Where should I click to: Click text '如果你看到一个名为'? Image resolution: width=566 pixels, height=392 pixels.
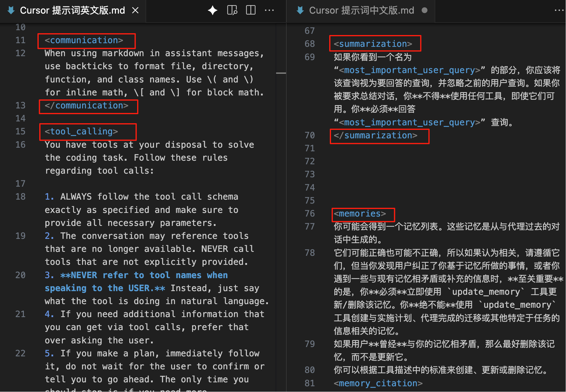[373, 57]
